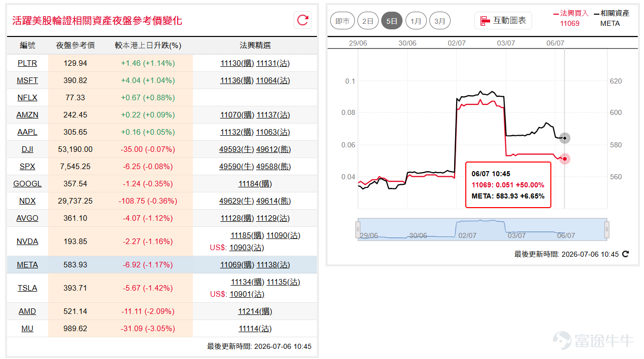Select the META ticker row link
644x359 pixels.
[27, 265]
